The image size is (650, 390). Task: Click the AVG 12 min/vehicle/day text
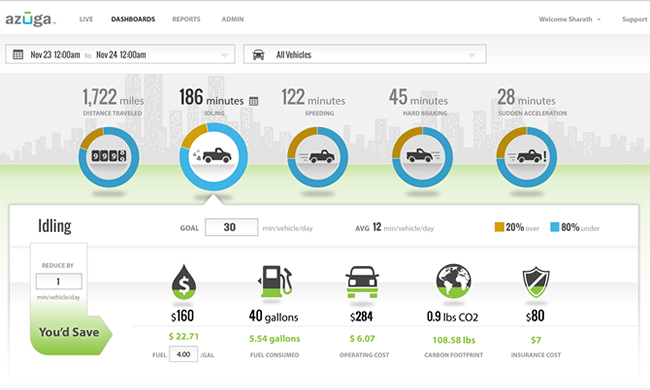pyautogui.click(x=395, y=228)
